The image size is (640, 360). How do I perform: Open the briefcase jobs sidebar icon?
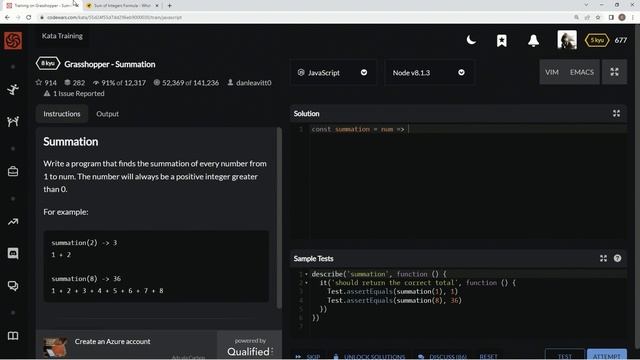[13, 171]
